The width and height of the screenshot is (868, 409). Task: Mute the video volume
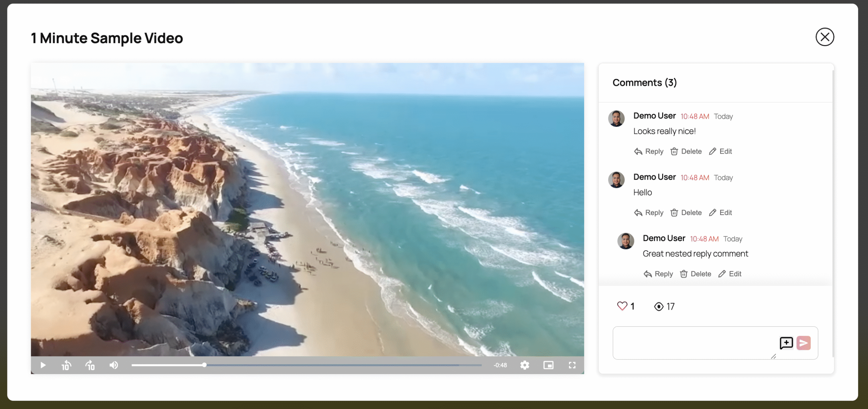coord(114,365)
